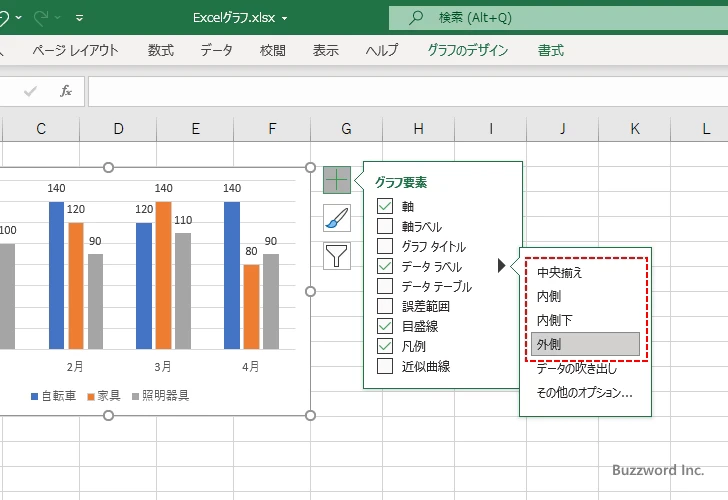Select 中央揃え label position
The width and height of the screenshot is (728, 500).
click(x=585, y=272)
